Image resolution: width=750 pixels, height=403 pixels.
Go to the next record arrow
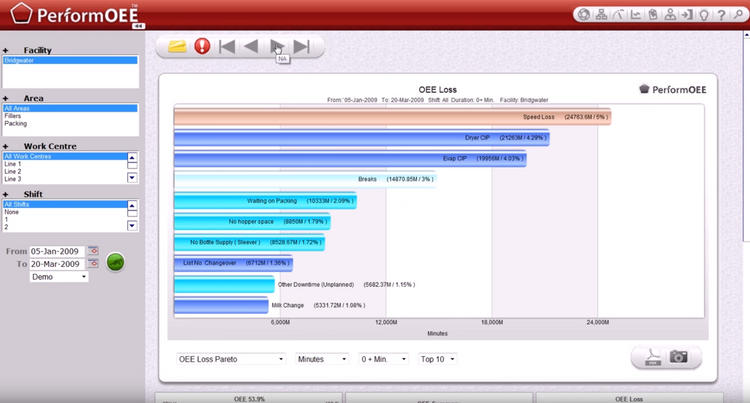[x=276, y=46]
